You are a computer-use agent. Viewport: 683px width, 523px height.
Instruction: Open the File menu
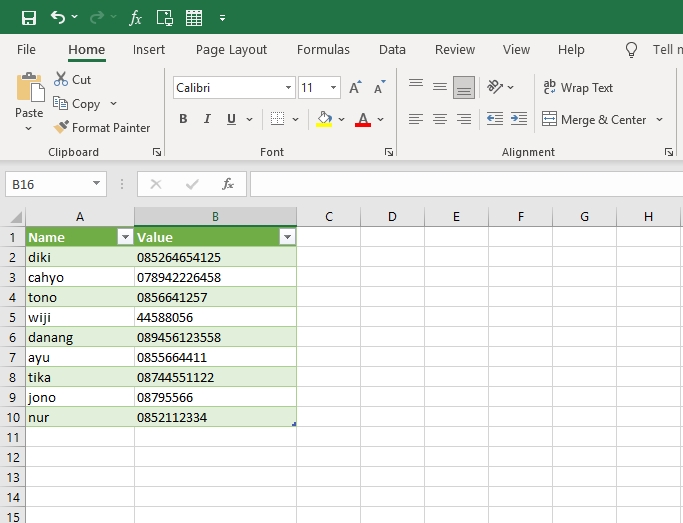(26, 50)
